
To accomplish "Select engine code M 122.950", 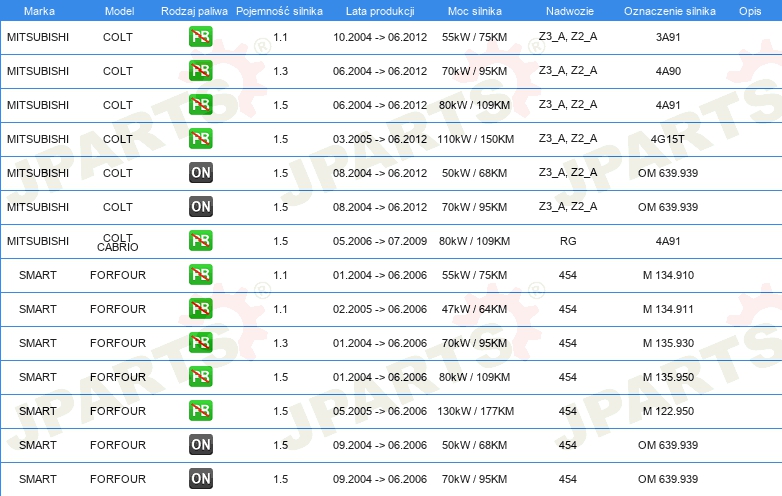I will pos(668,411).
